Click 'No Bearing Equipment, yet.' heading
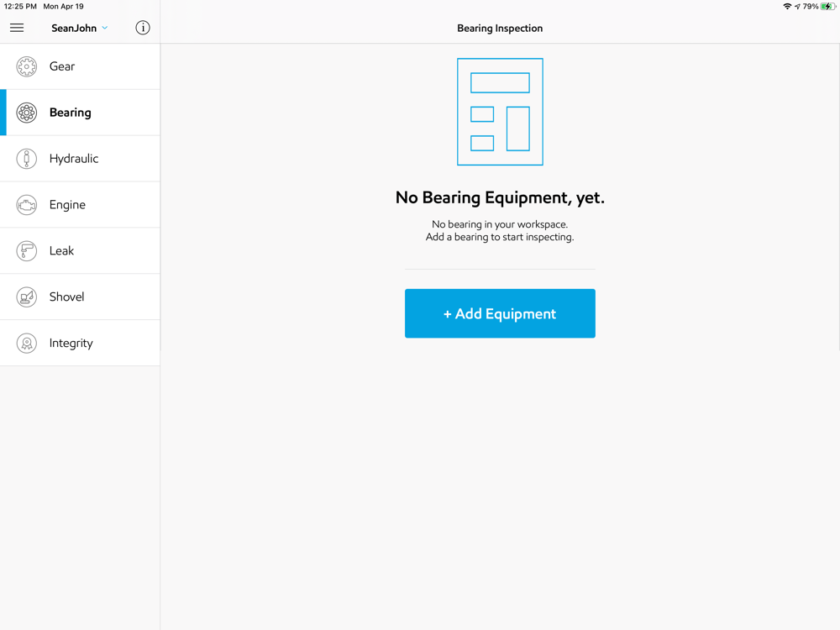840x630 pixels. pyautogui.click(x=500, y=197)
